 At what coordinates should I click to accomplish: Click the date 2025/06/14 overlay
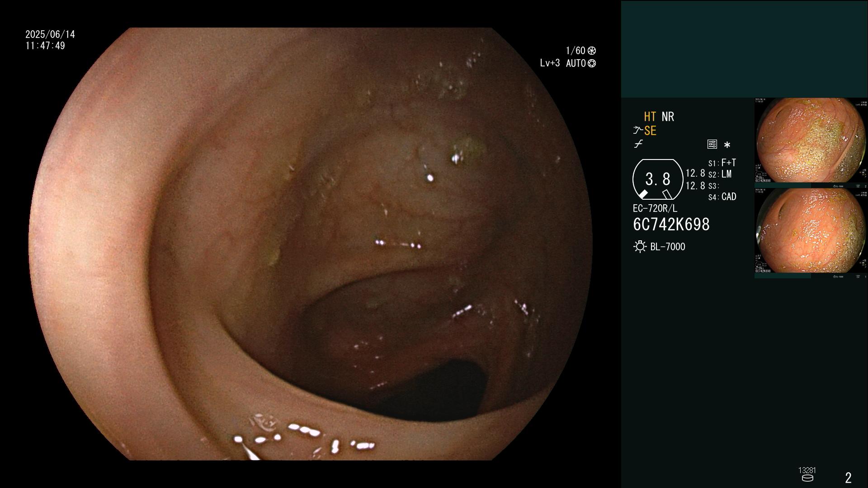pyautogui.click(x=50, y=34)
